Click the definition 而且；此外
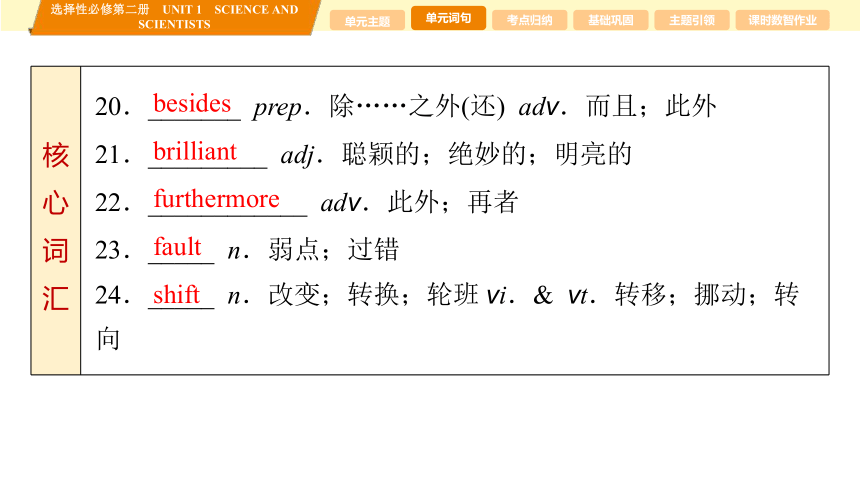860x484 pixels. [x=651, y=106]
